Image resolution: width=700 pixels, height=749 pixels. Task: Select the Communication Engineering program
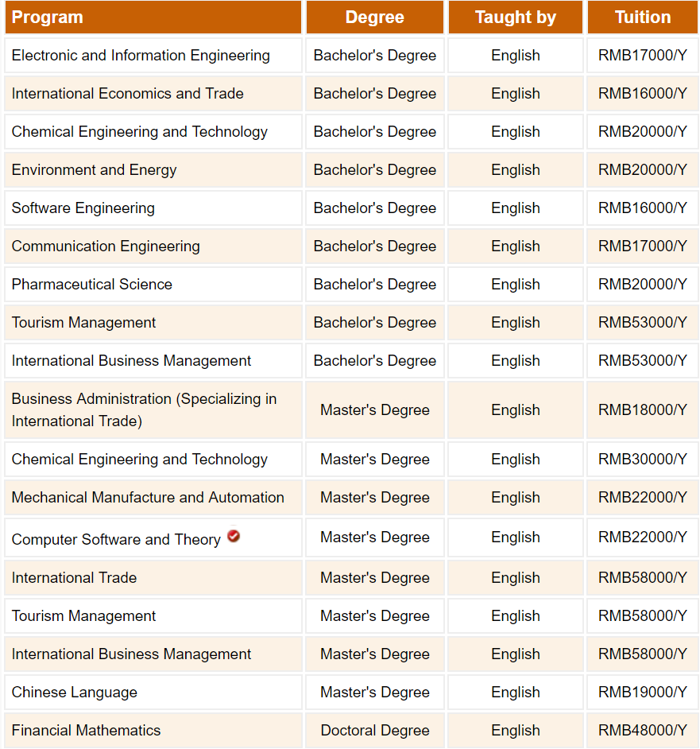coord(106,246)
